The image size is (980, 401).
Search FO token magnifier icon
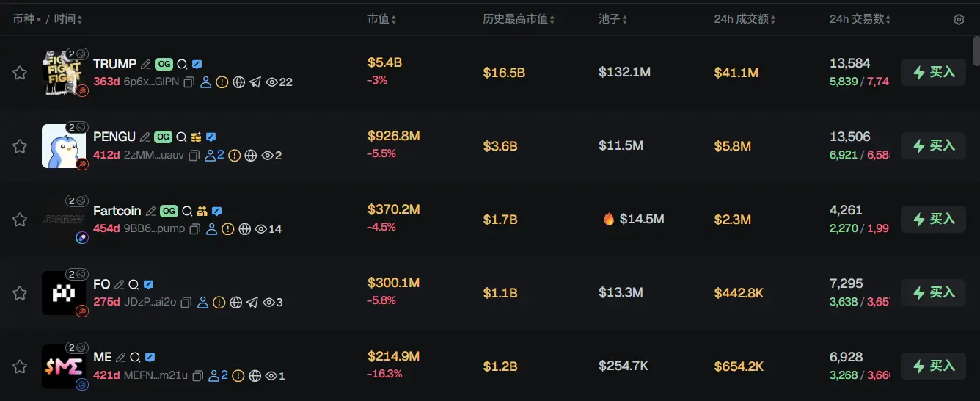point(134,284)
